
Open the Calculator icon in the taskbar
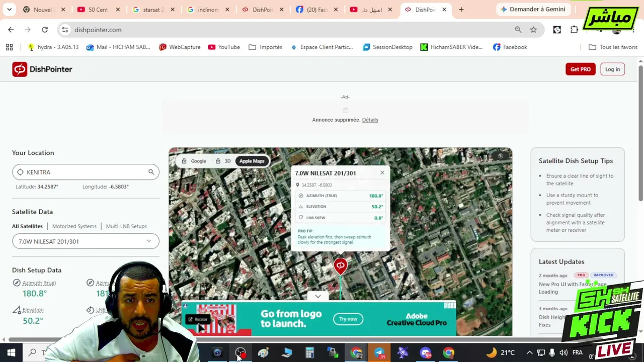(310, 352)
